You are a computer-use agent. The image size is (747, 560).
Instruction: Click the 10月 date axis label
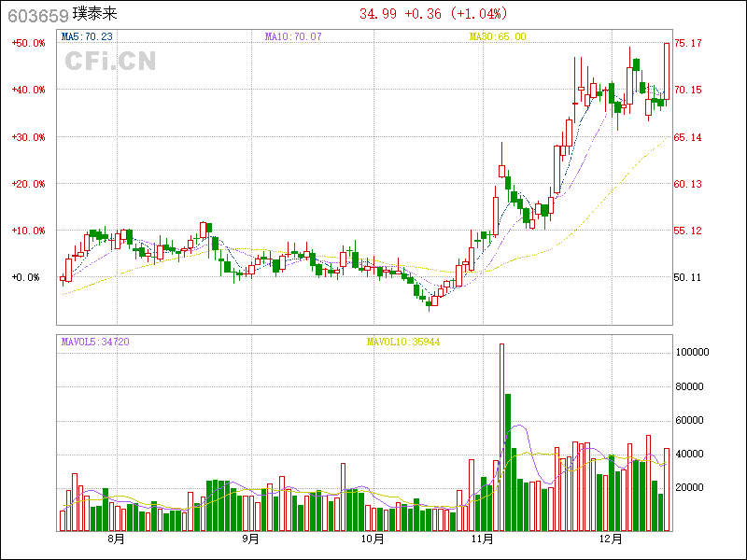372,539
